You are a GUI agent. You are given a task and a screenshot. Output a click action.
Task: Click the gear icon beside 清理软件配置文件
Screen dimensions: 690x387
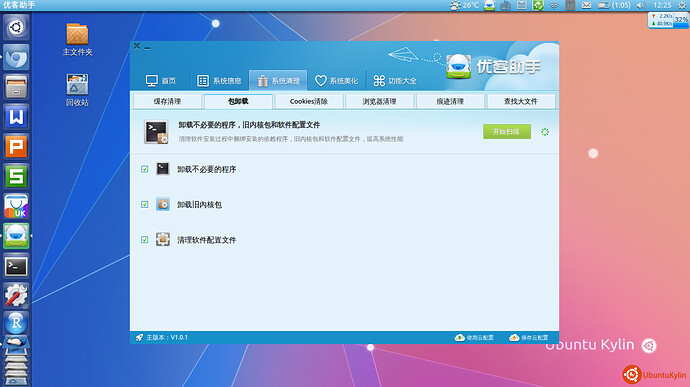click(163, 239)
